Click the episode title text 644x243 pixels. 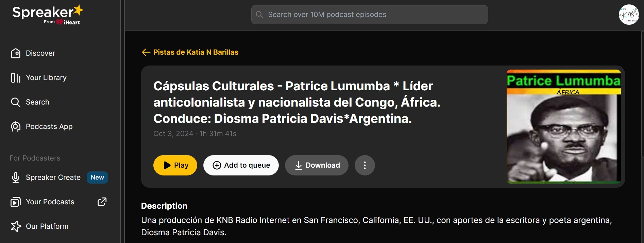click(297, 102)
